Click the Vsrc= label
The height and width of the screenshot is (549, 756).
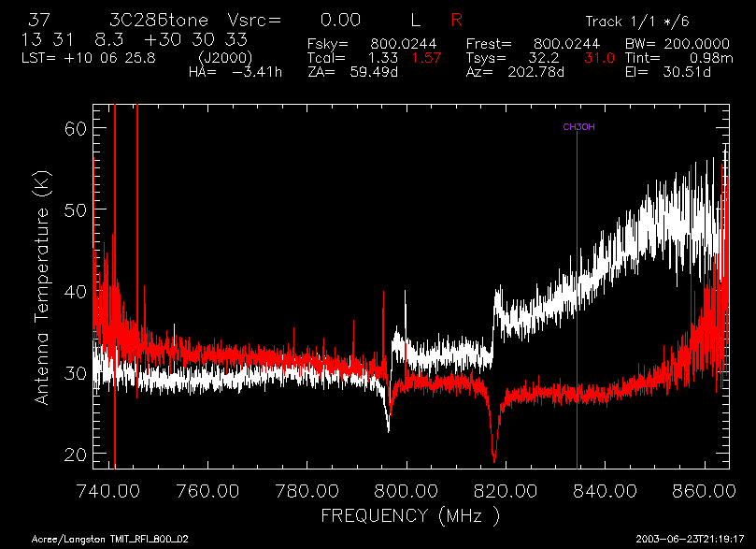click(254, 21)
